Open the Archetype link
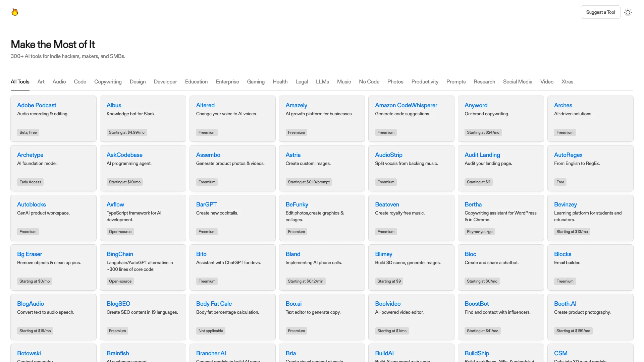 pos(30,155)
